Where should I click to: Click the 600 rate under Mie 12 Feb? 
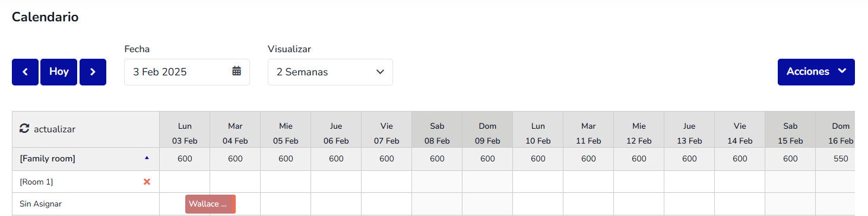(x=639, y=159)
